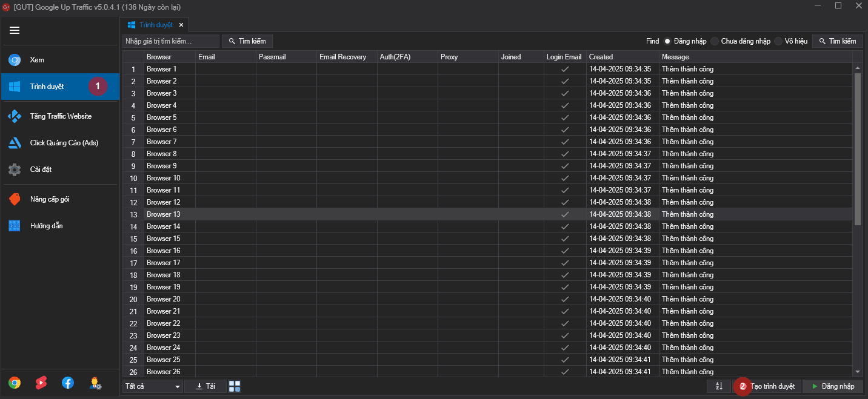Click the table vertical scrollbar thumb

(x=857, y=149)
